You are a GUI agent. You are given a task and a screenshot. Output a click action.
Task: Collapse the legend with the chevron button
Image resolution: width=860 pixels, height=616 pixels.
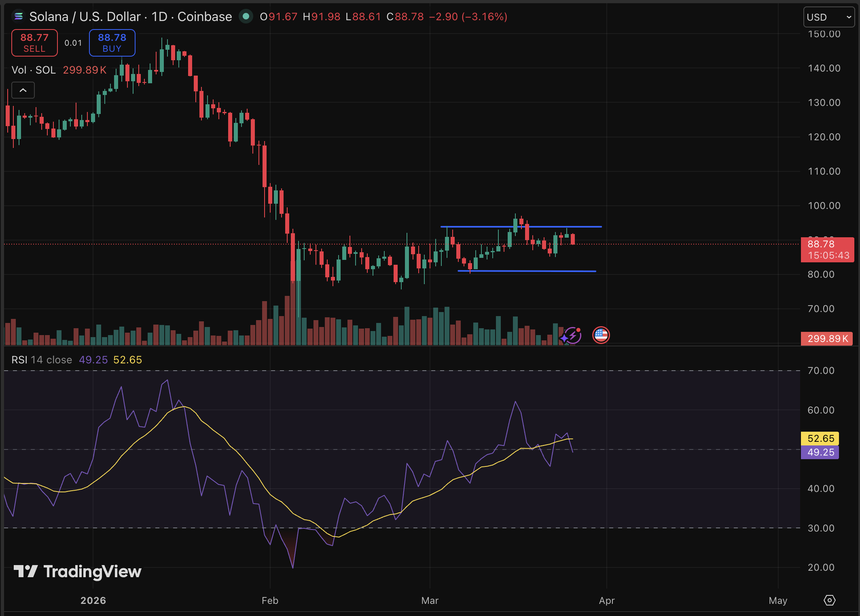(23, 90)
